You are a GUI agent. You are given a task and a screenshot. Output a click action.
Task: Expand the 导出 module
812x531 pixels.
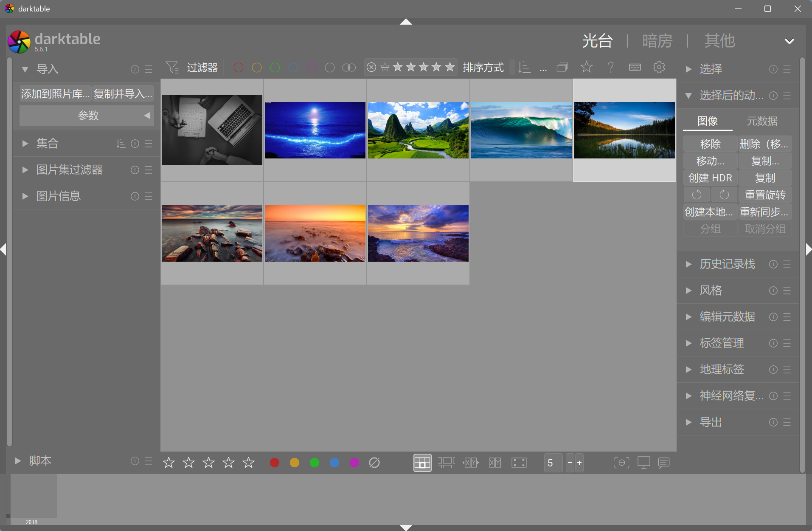point(688,422)
